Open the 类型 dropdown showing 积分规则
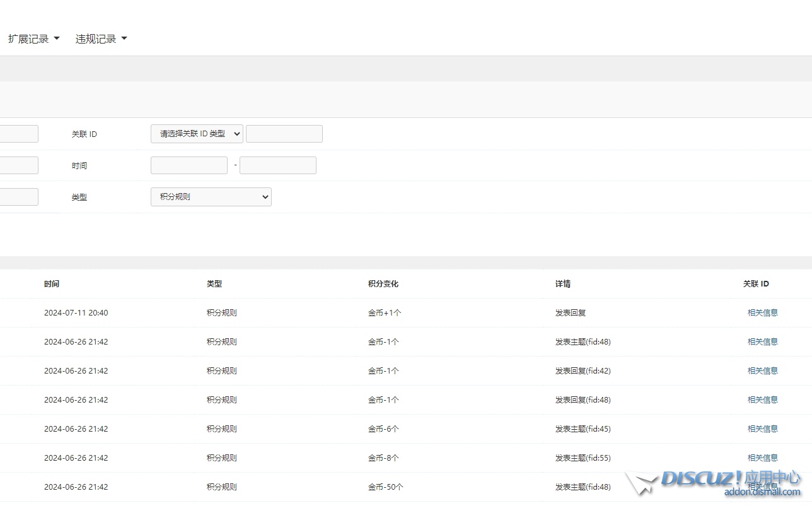 point(211,197)
